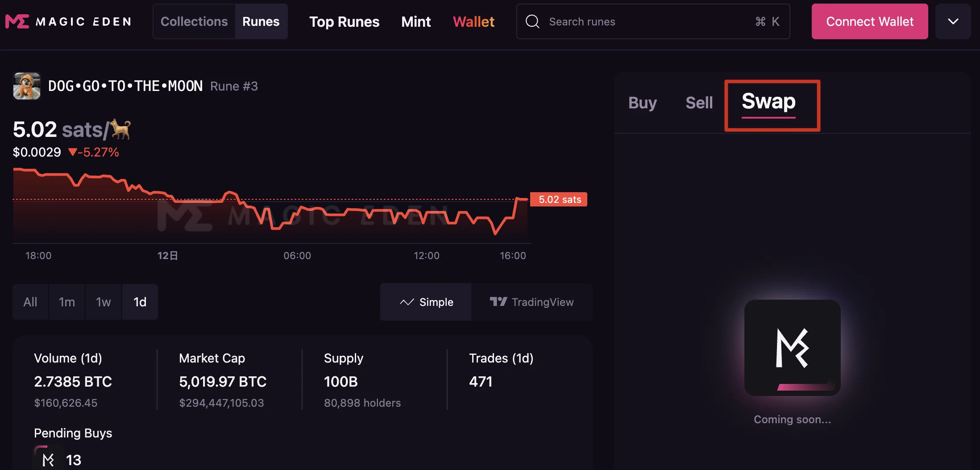Click the TradingView logo icon

tap(498, 302)
